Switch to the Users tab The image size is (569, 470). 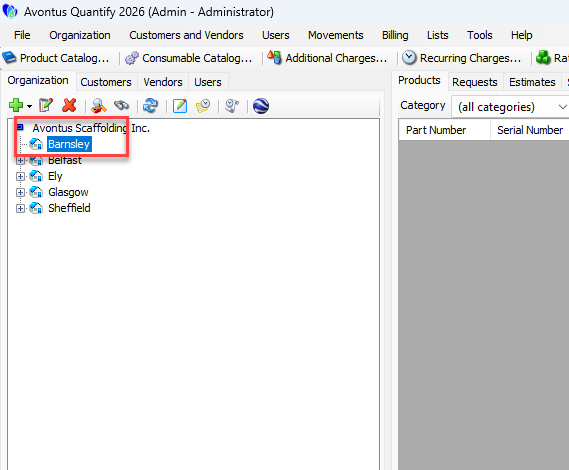[208, 82]
